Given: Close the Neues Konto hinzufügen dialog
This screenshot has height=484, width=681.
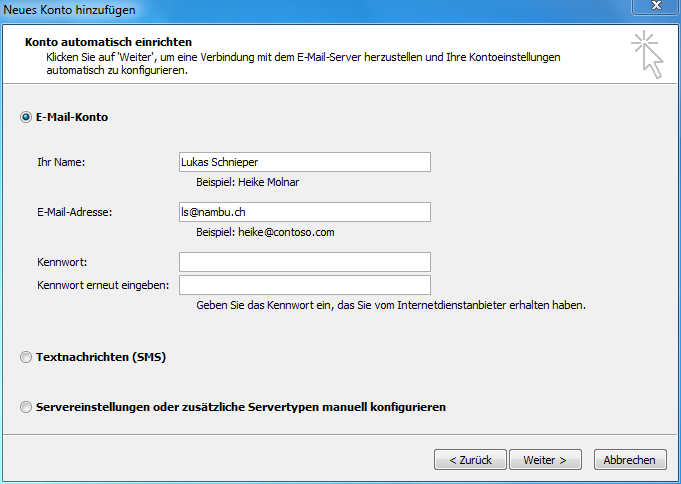Looking at the screenshot, I should pos(656,6).
